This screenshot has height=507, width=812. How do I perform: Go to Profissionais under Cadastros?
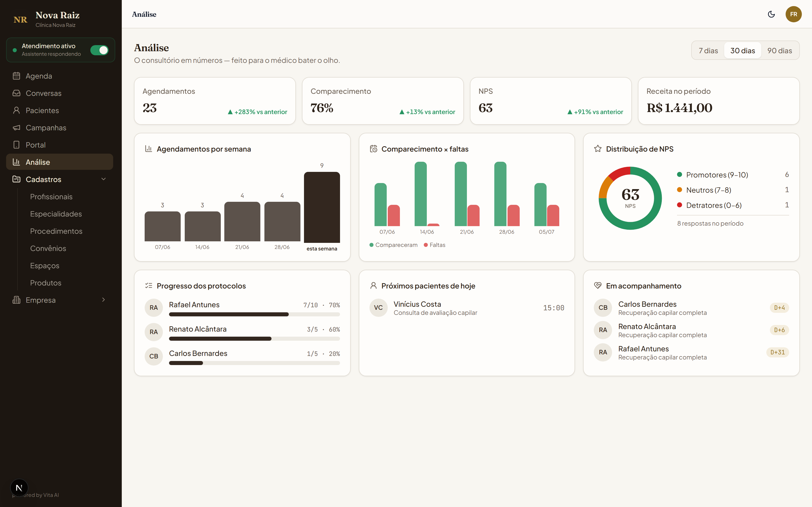(51, 196)
